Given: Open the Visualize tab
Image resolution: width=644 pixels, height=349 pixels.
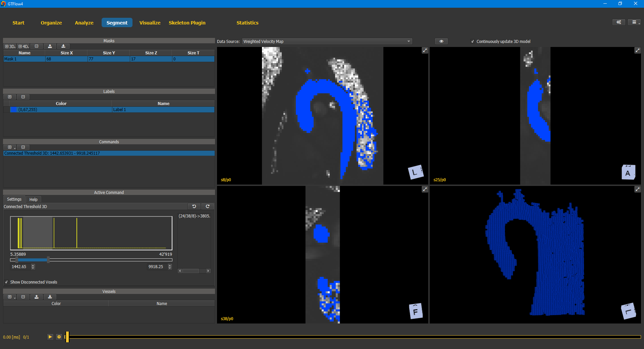Looking at the screenshot, I should coord(150,23).
